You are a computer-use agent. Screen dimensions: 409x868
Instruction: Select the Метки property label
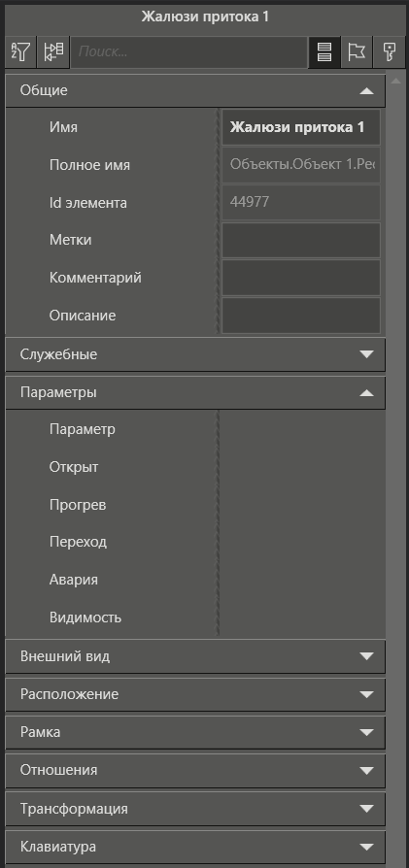pyautogui.click(x=70, y=240)
